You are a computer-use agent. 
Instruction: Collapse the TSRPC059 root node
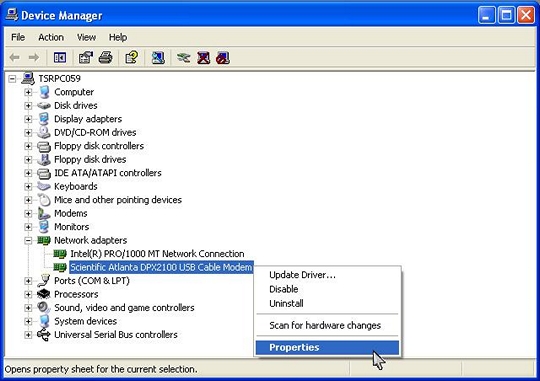(12, 79)
